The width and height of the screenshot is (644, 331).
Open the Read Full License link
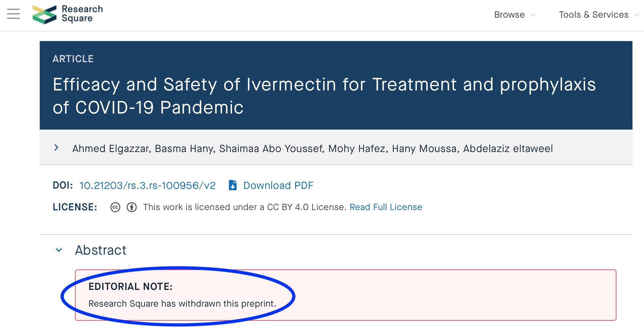(x=386, y=207)
